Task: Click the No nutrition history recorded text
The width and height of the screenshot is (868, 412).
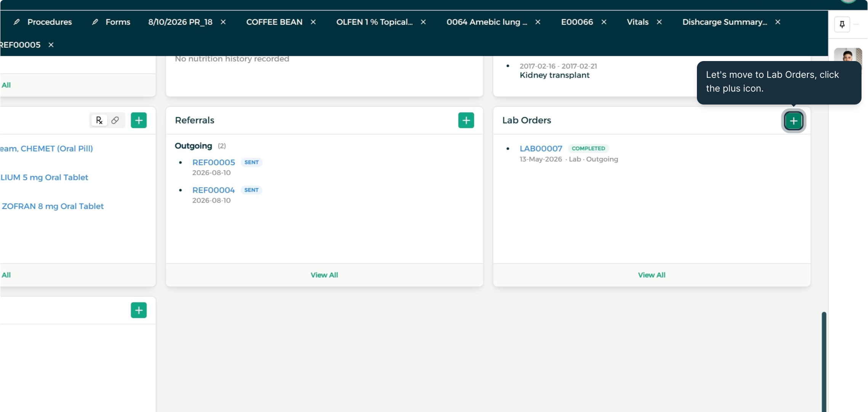Action: [x=232, y=59]
